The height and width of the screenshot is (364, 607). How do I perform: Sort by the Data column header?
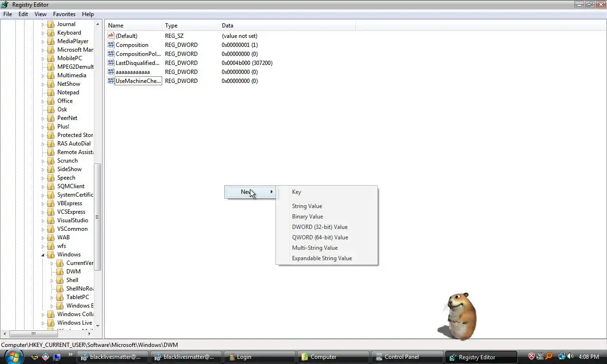click(x=287, y=26)
